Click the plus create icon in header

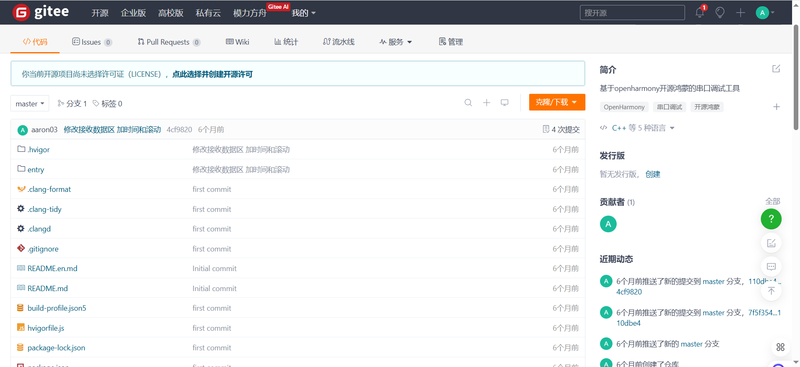click(x=740, y=13)
